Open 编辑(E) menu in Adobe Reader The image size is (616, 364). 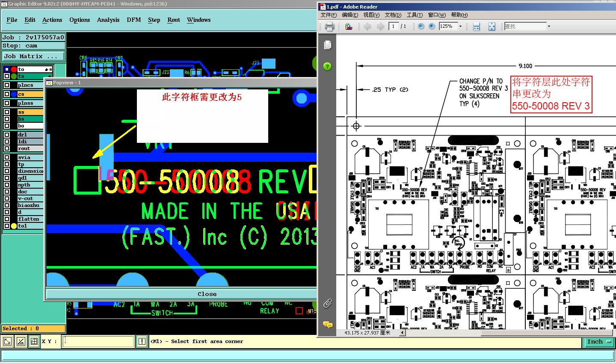pyautogui.click(x=350, y=15)
